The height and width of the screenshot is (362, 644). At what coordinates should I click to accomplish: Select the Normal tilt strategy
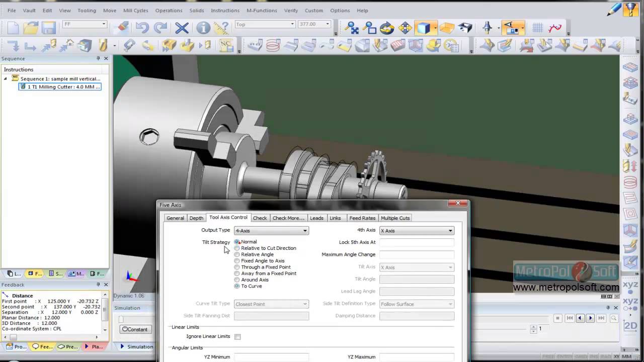point(237,242)
